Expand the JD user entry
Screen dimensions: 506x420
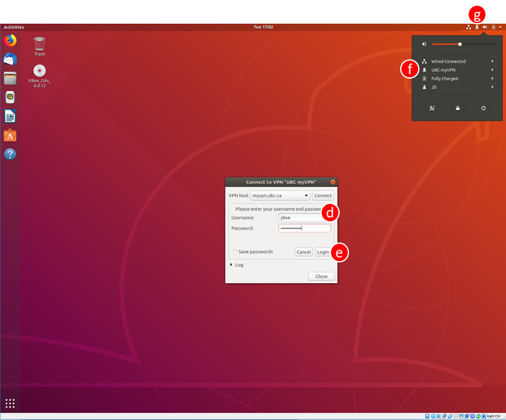[457, 87]
